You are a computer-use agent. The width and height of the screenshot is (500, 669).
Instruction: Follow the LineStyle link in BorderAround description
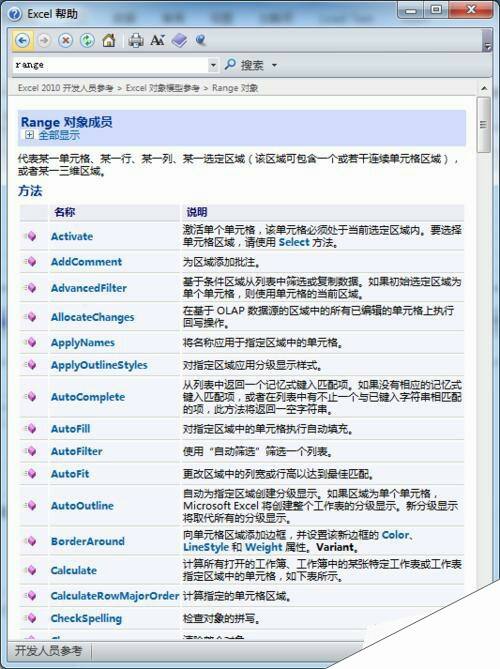click(206, 547)
